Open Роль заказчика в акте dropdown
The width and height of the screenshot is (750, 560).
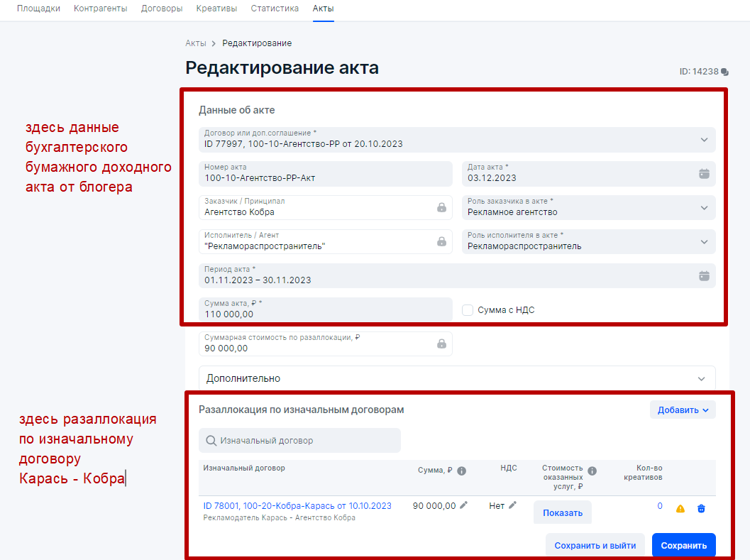click(x=704, y=208)
